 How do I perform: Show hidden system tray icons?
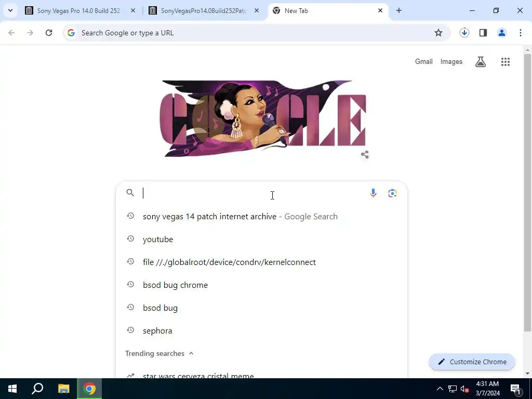[440, 389]
